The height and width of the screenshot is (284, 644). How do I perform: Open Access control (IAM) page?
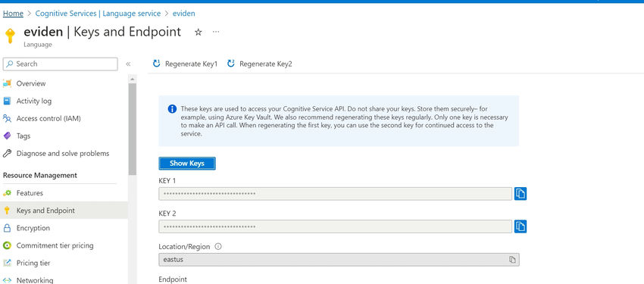[x=48, y=119]
